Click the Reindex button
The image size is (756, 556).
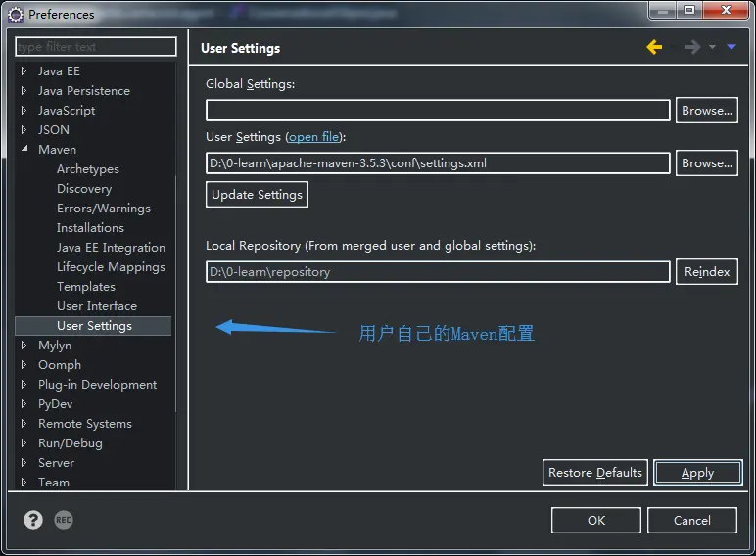click(707, 272)
